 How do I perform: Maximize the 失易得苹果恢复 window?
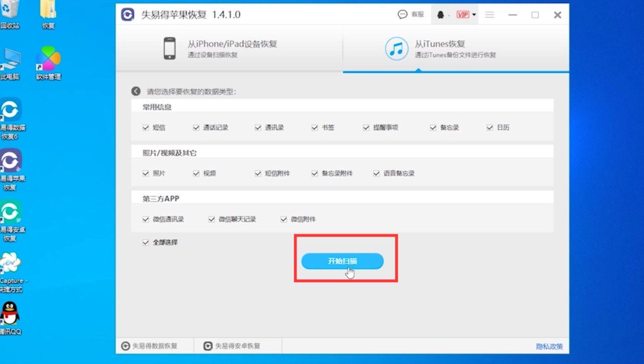tap(535, 15)
